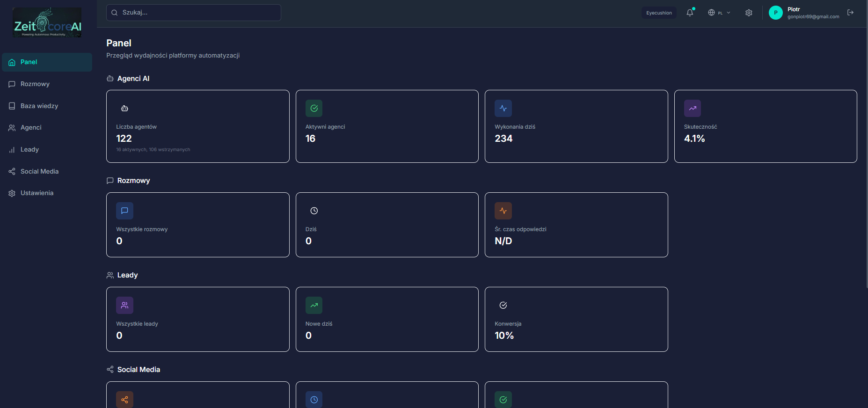Click the check icon in Konwersja card

tap(503, 306)
